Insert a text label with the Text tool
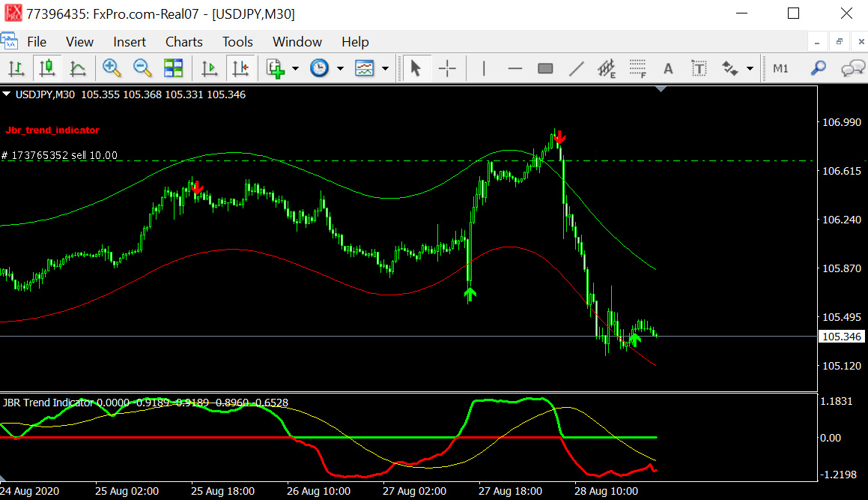 [667, 68]
